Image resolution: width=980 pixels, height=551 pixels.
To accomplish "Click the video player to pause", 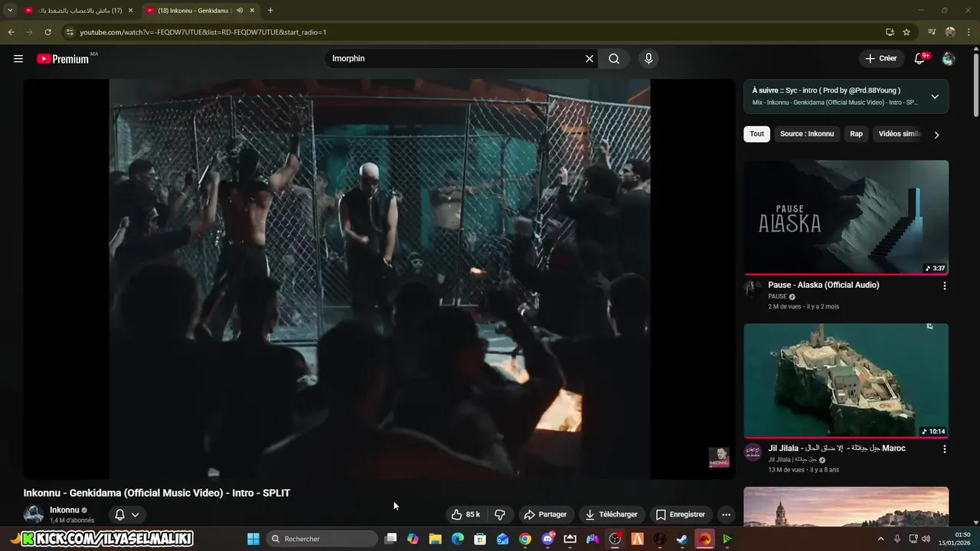I will (x=379, y=279).
